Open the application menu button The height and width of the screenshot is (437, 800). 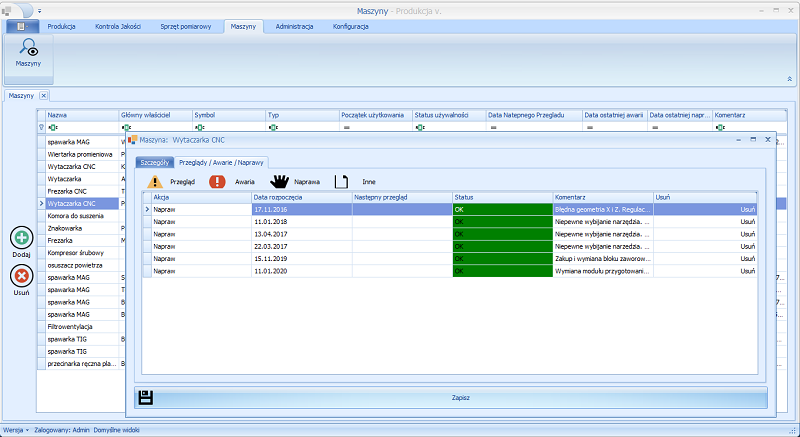coord(22,27)
